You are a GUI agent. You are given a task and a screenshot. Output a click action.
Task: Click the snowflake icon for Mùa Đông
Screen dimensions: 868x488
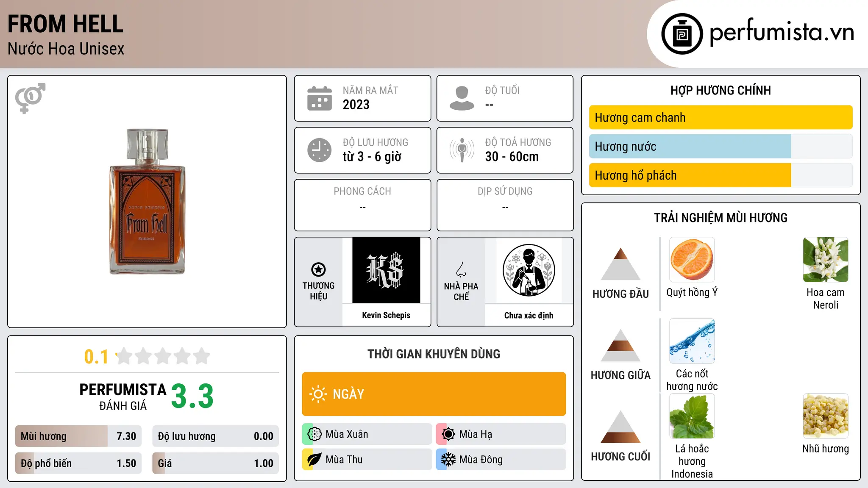pos(448,460)
